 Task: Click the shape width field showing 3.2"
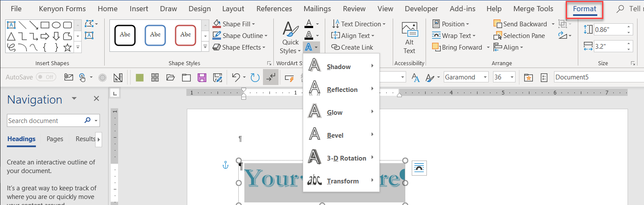[x=609, y=46]
